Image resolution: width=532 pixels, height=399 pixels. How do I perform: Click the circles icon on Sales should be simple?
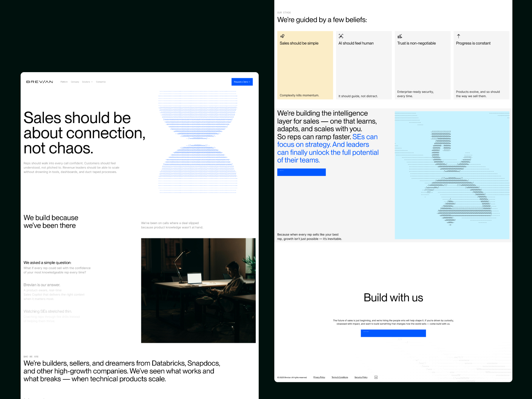[x=282, y=36]
